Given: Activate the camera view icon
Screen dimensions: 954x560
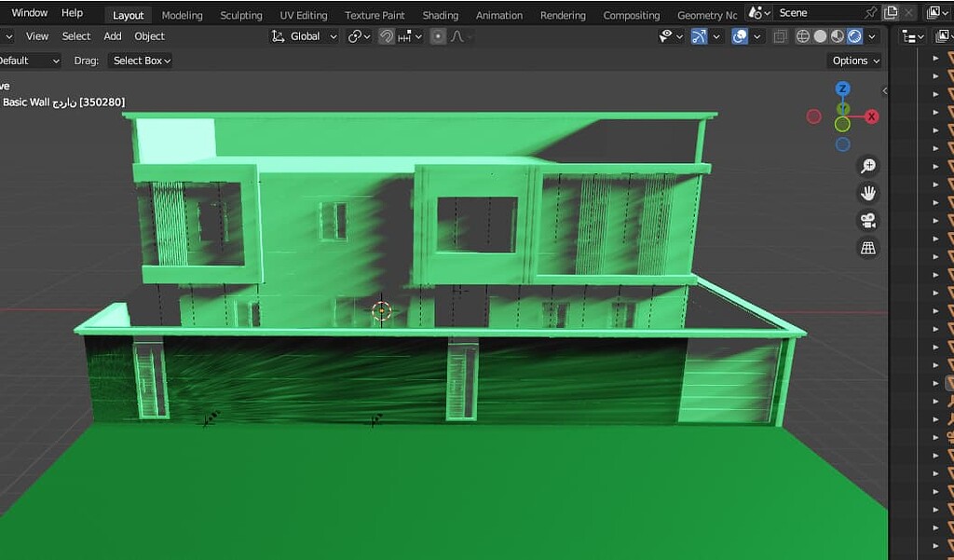Looking at the screenshot, I should [x=868, y=220].
